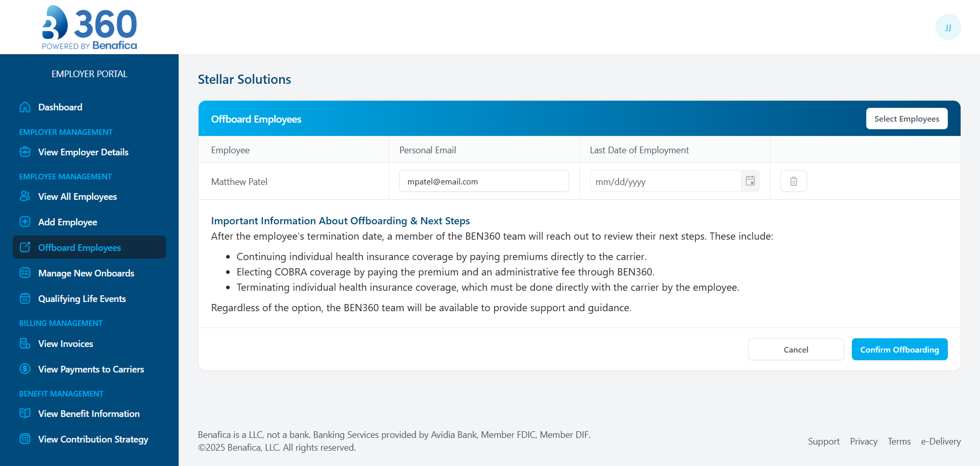The image size is (980, 466).
Task: Open View All Employees via the people icon
Action: tap(25, 196)
